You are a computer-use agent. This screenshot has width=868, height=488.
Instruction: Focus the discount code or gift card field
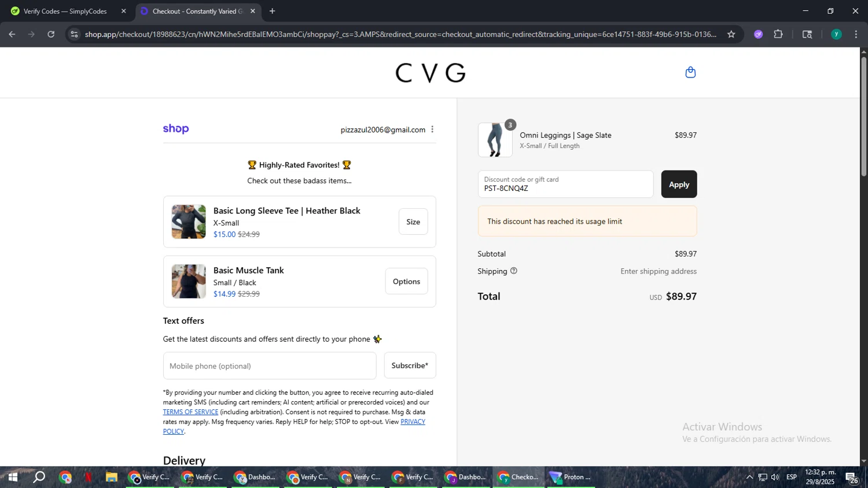(x=565, y=184)
